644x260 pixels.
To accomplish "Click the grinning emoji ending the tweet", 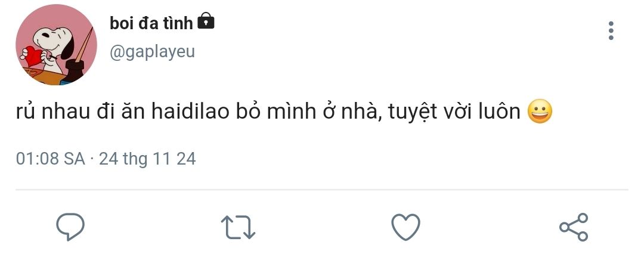I will click(540, 112).
